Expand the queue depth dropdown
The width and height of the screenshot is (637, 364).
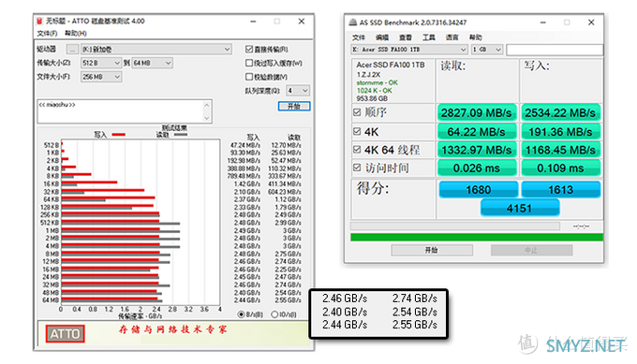pos(297,91)
